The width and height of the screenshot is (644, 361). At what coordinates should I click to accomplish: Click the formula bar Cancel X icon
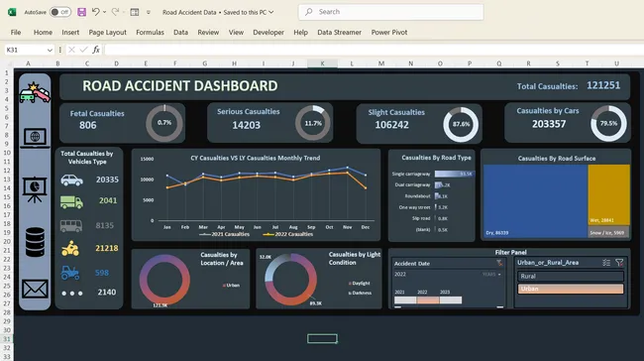tap(71, 50)
